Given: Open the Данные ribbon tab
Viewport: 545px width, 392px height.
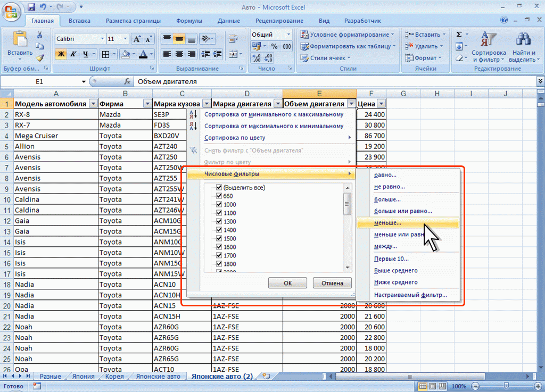Looking at the screenshot, I should tap(229, 21).
